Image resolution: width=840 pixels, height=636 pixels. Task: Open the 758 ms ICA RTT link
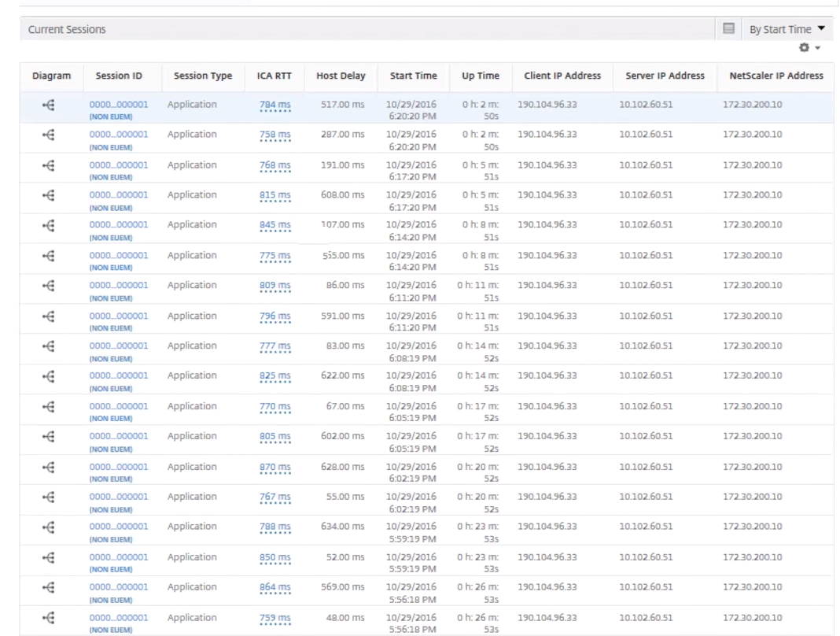point(274,135)
